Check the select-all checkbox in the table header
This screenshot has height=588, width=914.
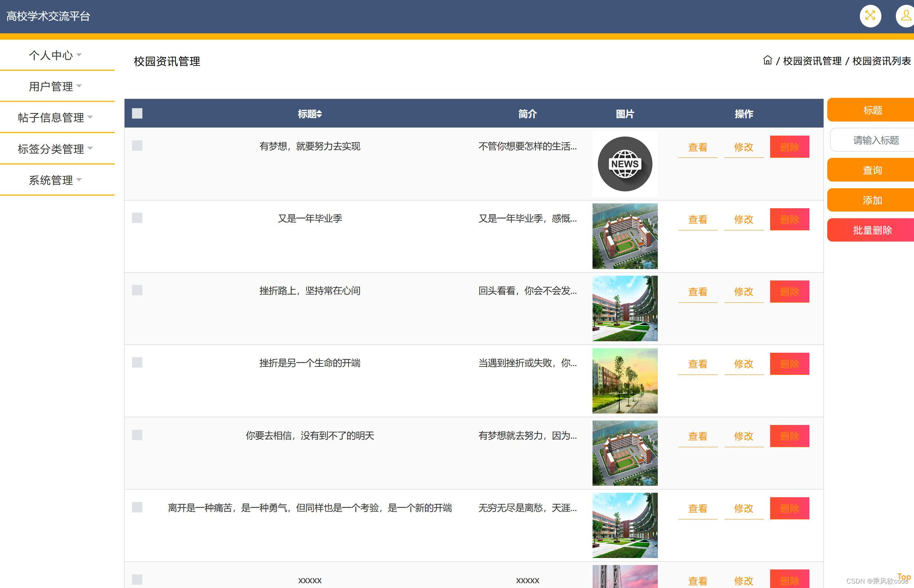[x=137, y=113]
